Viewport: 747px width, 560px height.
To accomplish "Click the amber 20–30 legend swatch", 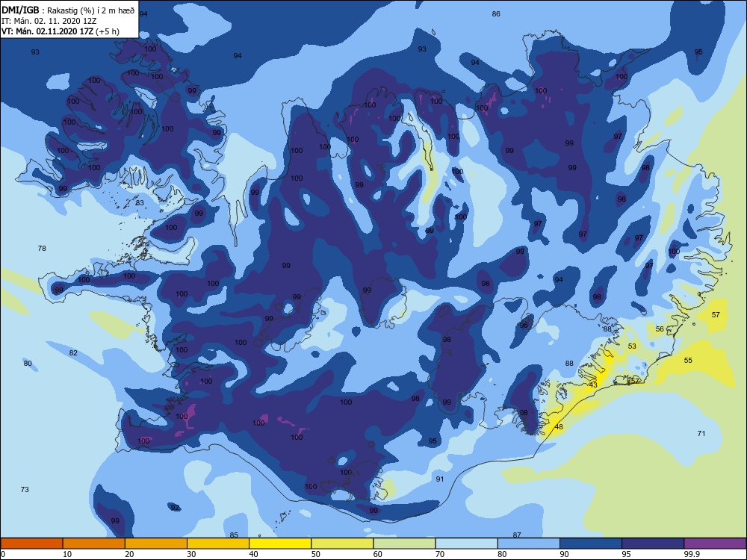I will click(156, 544).
